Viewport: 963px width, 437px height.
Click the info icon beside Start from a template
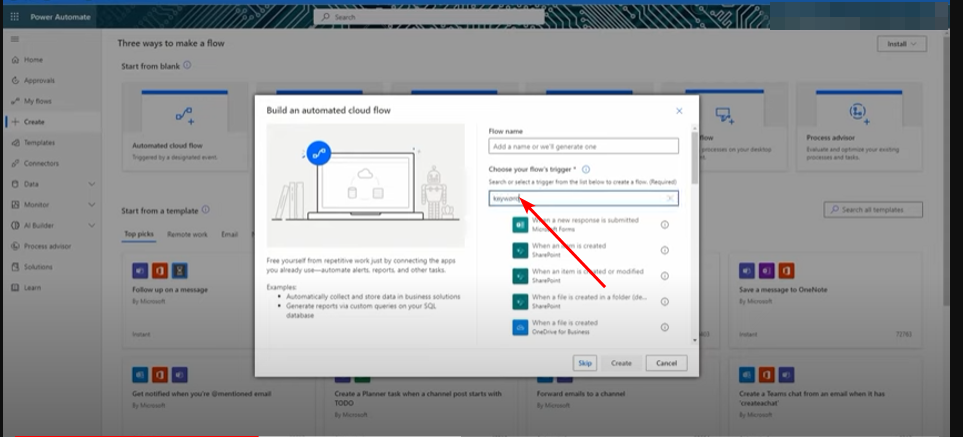[206, 210]
